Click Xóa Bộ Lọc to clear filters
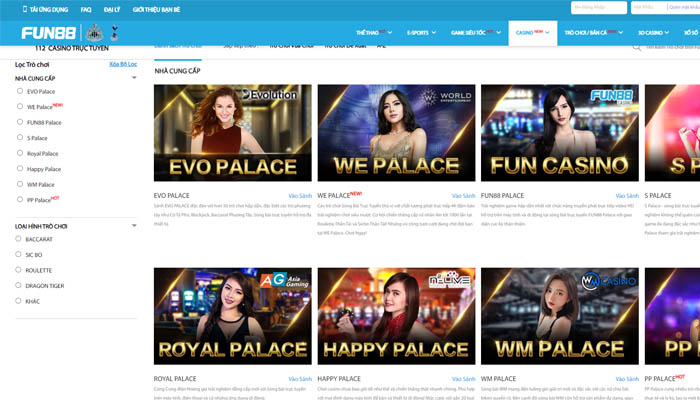 click(123, 64)
